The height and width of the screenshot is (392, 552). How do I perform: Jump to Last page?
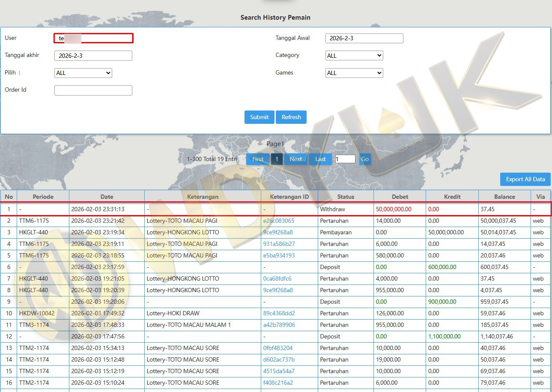click(320, 159)
